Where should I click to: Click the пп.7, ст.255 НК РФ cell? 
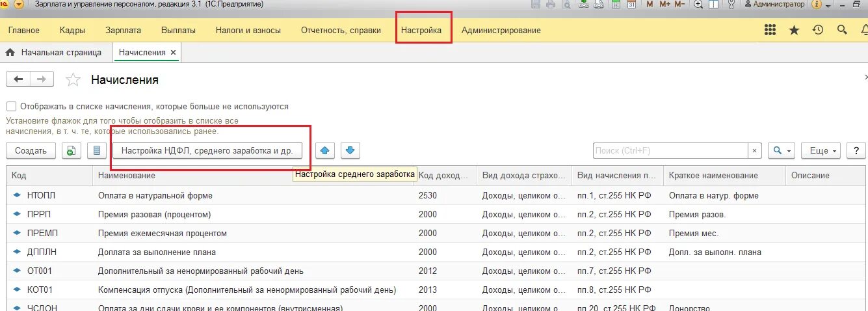click(614, 271)
